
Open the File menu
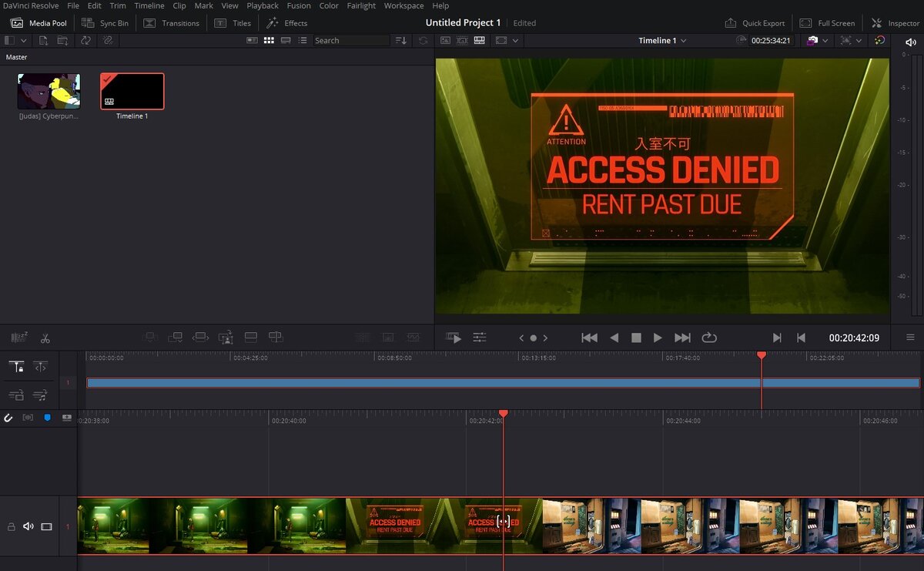point(73,5)
